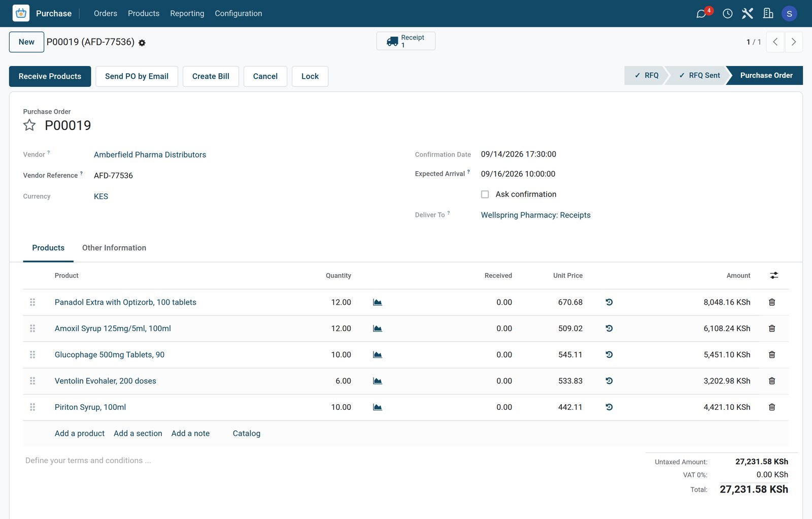Mark P00019 as favorite with star
The height and width of the screenshot is (519, 812).
point(29,125)
